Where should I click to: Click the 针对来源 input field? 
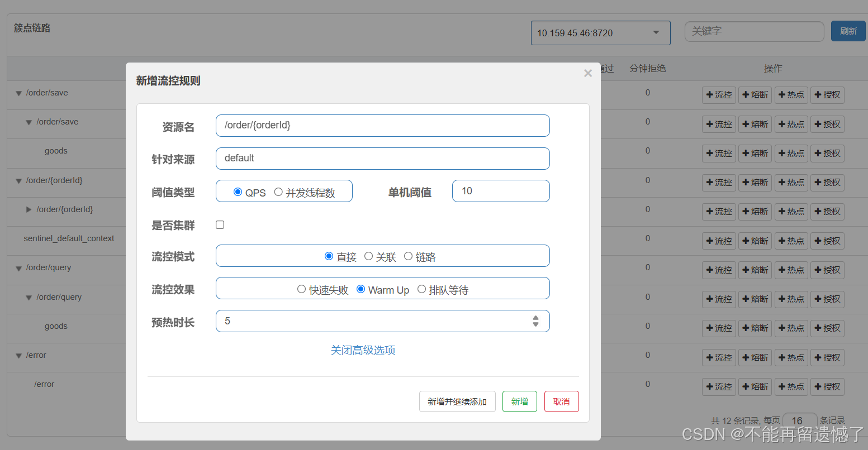383,159
